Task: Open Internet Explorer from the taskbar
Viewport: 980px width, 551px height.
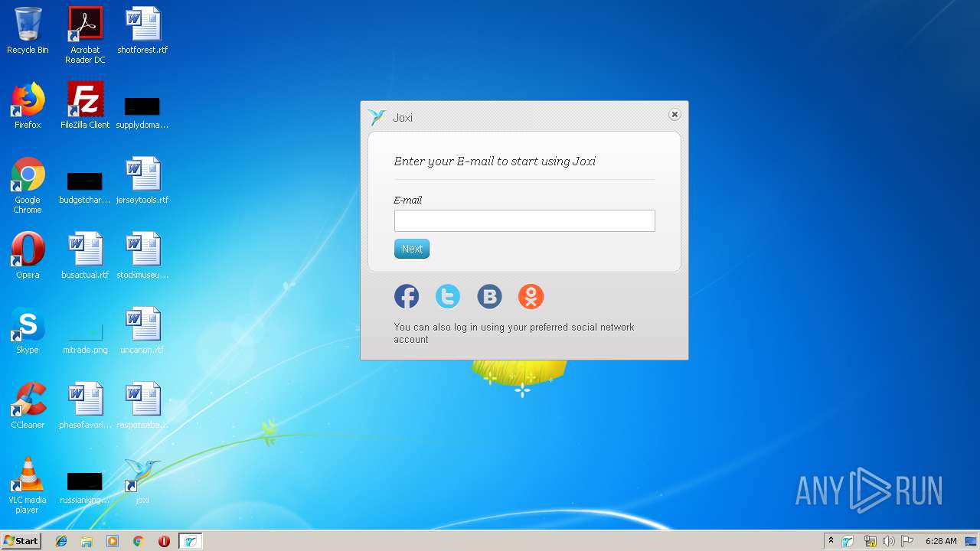Action: (61, 541)
